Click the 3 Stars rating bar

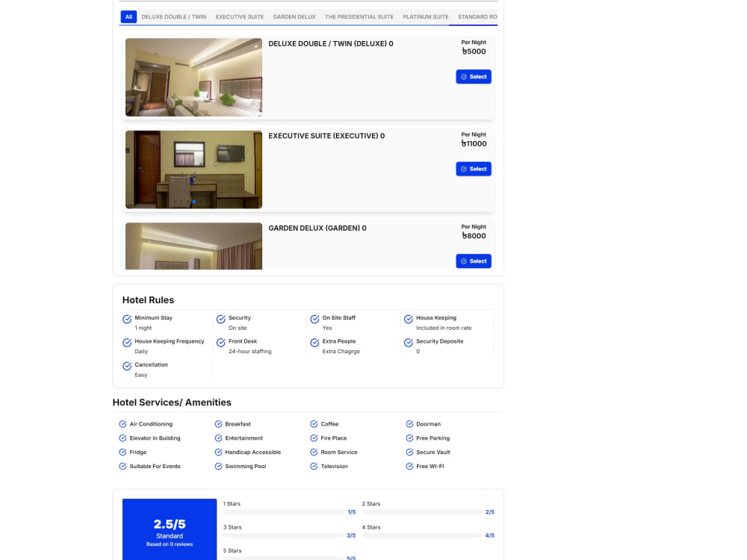(x=283, y=535)
